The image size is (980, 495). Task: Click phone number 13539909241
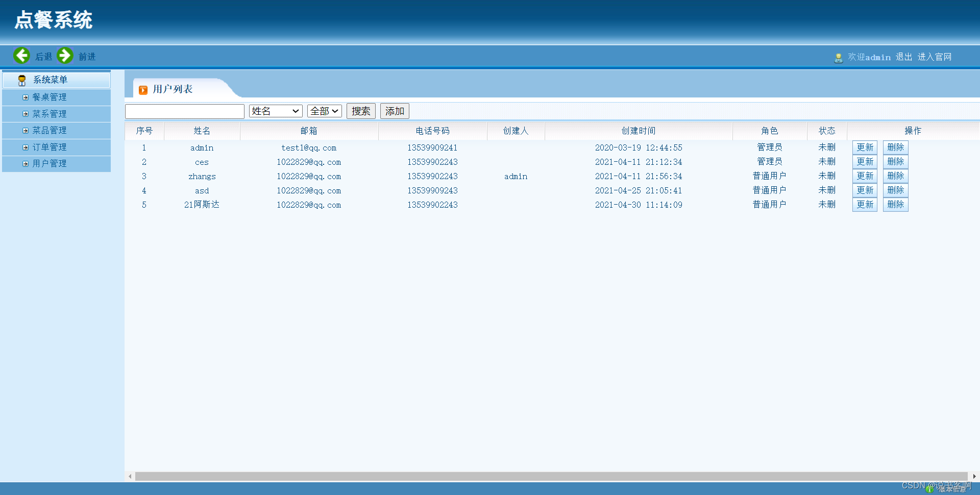click(x=432, y=148)
